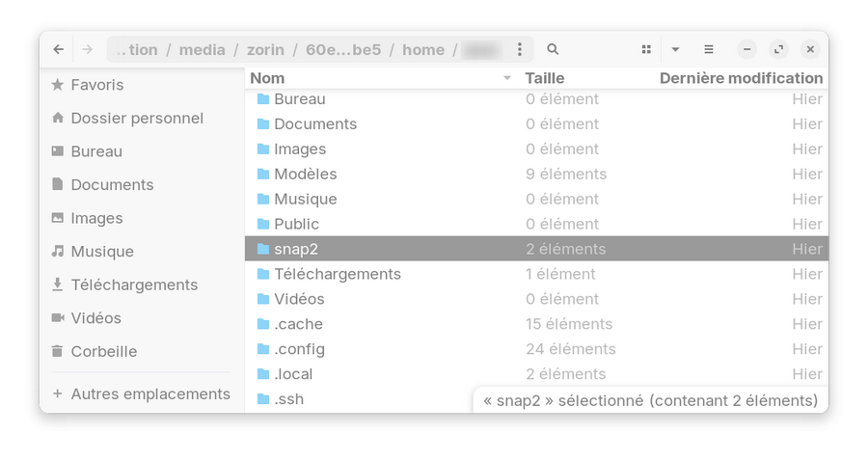Open Téléchargements in the sidebar
Screen dimensions: 868x461
(133, 285)
